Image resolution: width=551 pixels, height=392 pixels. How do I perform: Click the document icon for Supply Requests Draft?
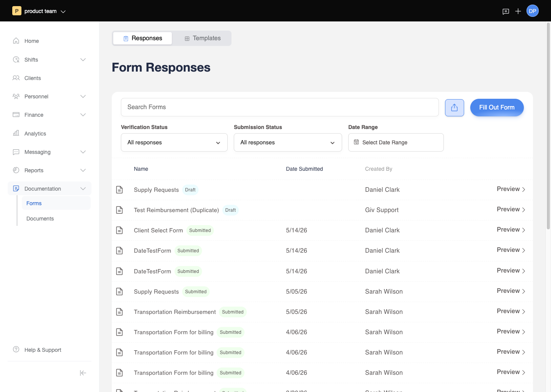tap(119, 189)
